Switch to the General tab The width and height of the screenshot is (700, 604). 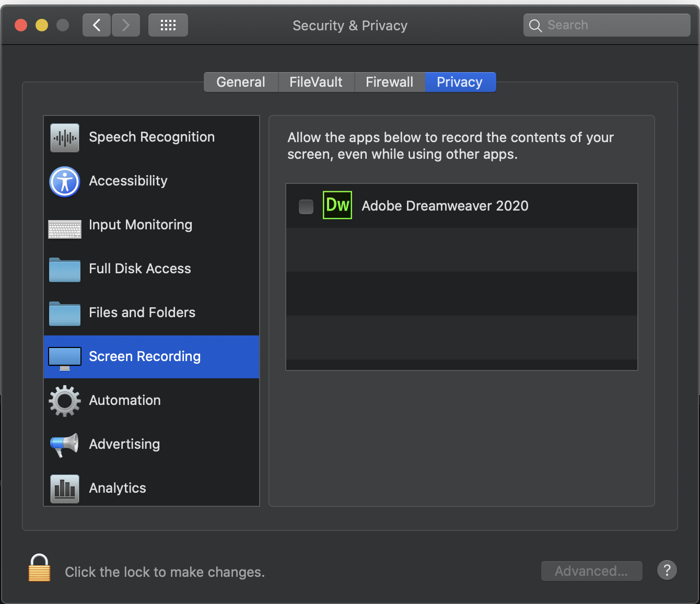[x=241, y=82]
